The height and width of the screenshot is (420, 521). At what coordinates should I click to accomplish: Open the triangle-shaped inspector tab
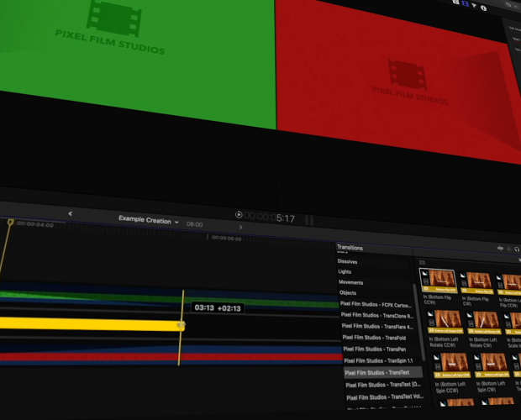click(x=474, y=6)
